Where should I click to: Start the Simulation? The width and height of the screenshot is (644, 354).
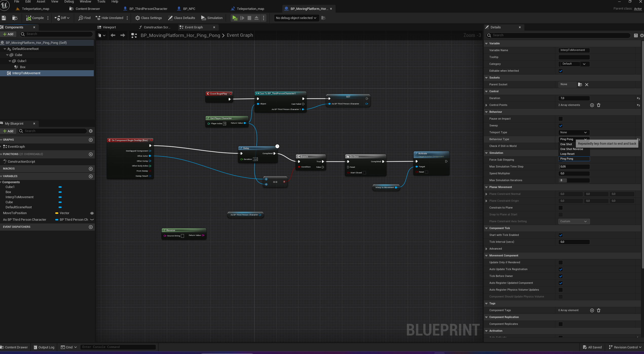[x=212, y=18]
